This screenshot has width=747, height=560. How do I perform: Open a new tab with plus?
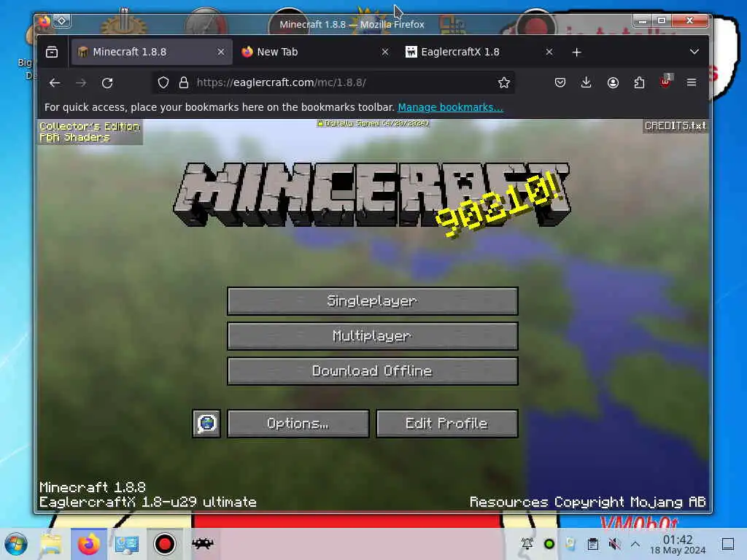point(576,52)
